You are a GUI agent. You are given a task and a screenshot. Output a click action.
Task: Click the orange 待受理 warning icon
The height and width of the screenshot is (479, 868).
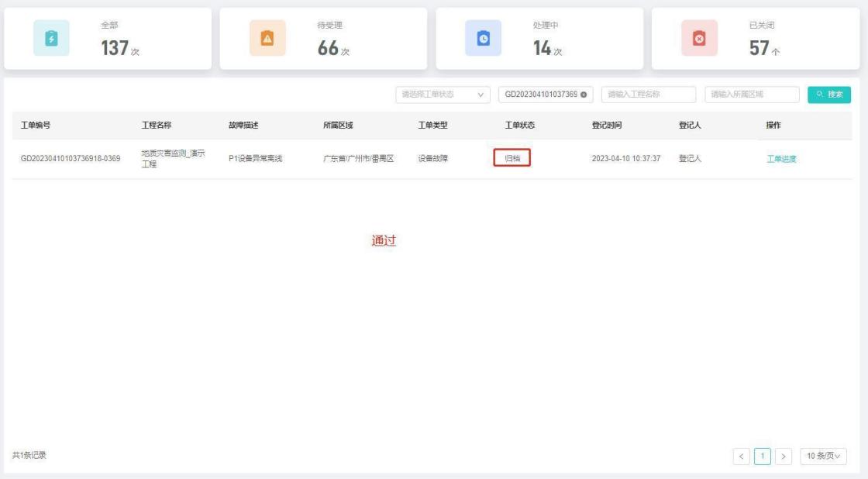[267, 39]
